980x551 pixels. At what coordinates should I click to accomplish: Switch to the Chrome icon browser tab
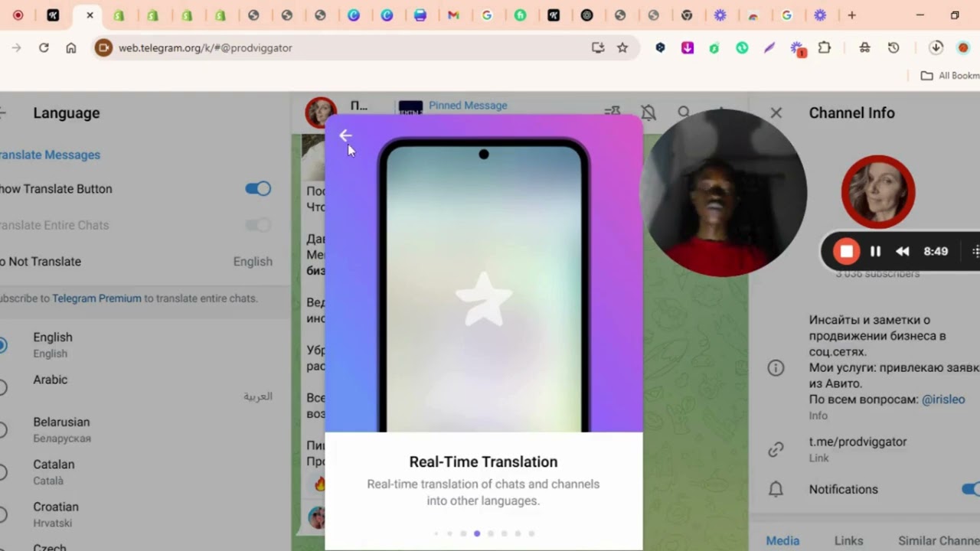[x=687, y=15]
